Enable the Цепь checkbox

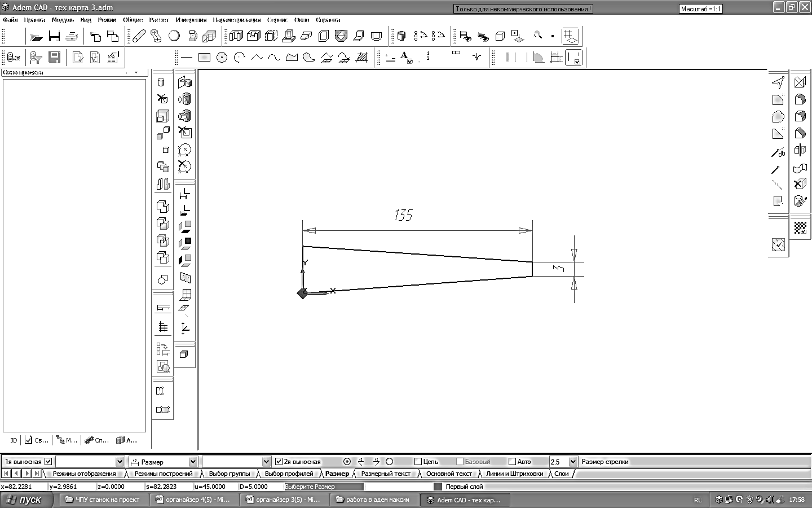(418, 462)
